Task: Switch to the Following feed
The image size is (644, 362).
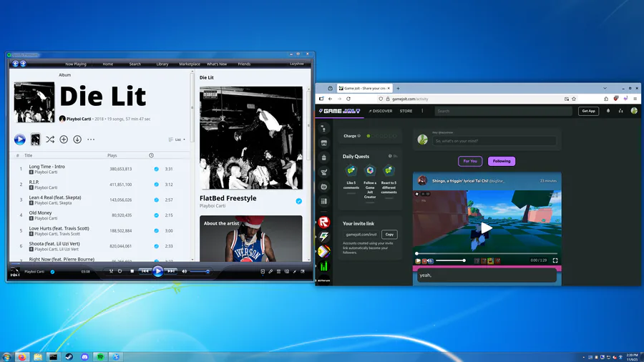Action: (502, 161)
